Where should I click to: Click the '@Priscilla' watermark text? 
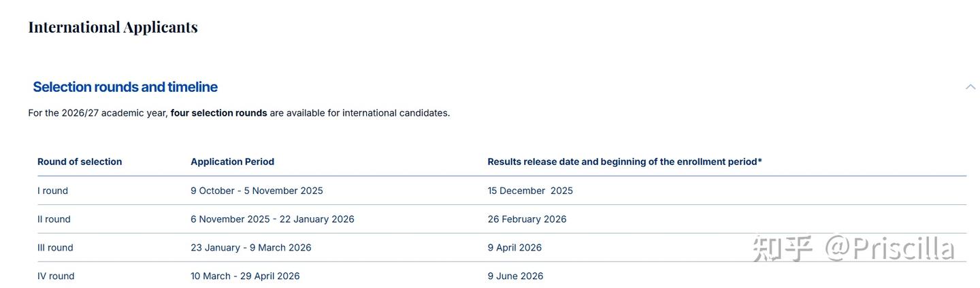(889, 249)
